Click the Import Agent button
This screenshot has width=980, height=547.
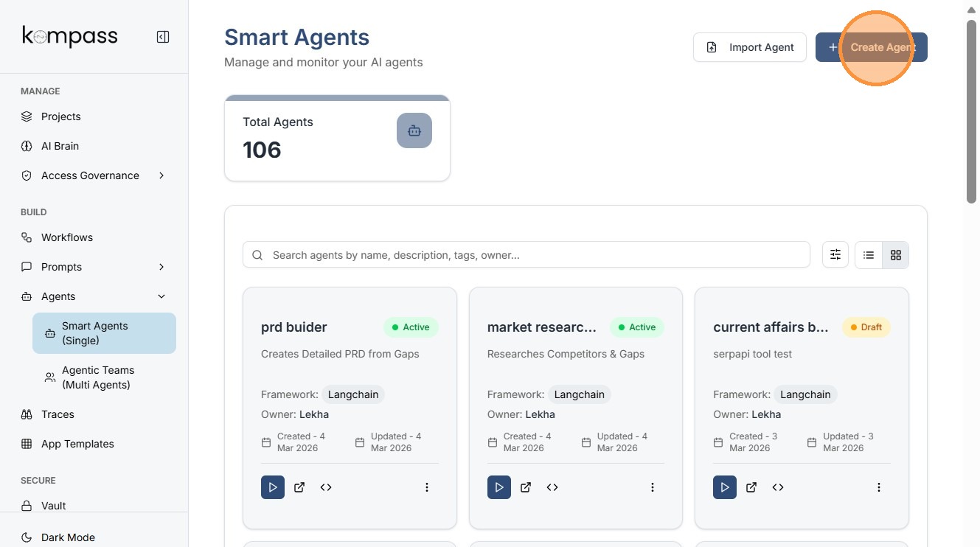click(750, 47)
